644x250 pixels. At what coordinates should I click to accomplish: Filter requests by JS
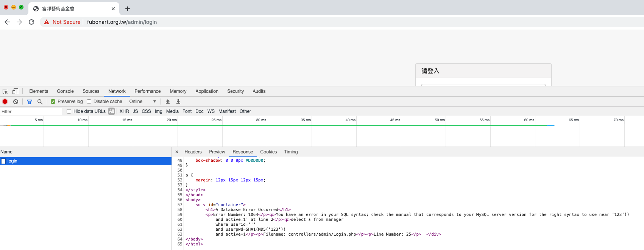click(135, 111)
